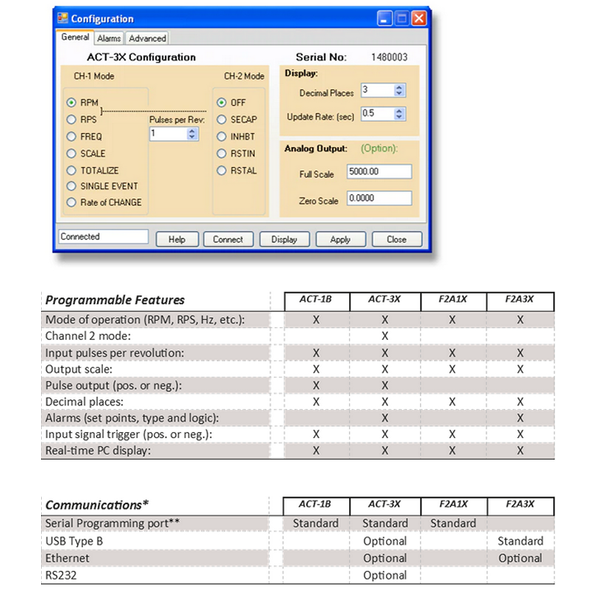
Task: Click the RS232 row label
Action: pyautogui.click(x=61, y=575)
